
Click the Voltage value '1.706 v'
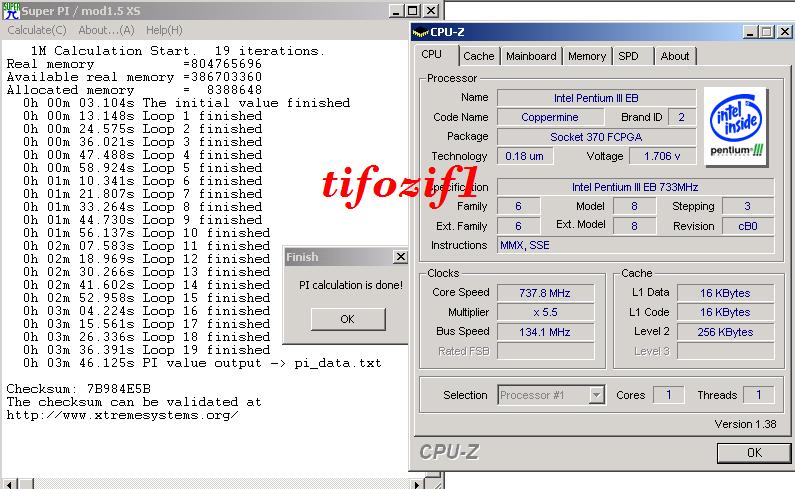click(662, 156)
